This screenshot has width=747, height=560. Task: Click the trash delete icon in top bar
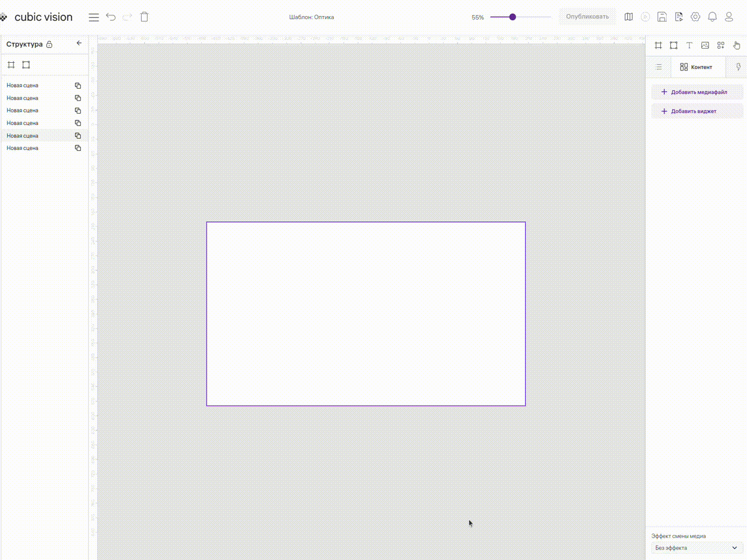click(x=144, y=17)
